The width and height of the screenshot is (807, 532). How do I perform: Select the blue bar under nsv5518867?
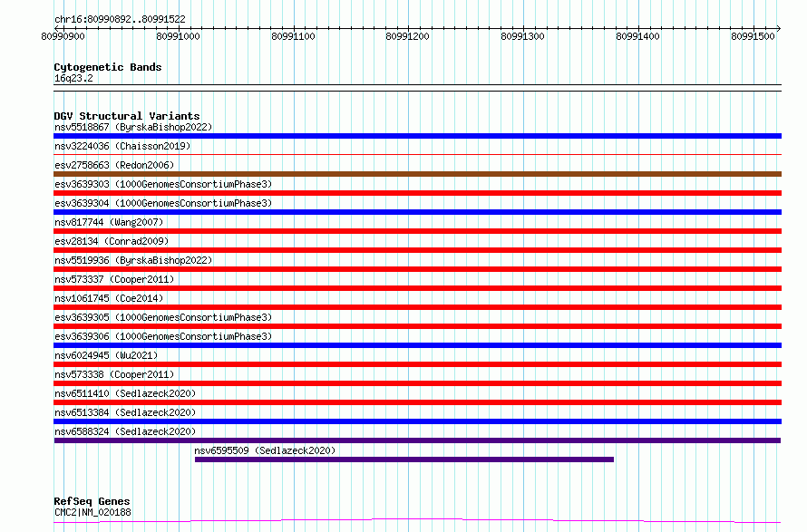pyautogui.click(x=417, y=136)
